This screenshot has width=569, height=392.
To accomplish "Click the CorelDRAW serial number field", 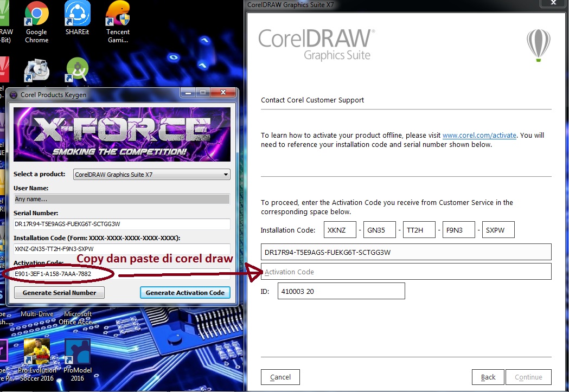I will click(x=406, y=252).
